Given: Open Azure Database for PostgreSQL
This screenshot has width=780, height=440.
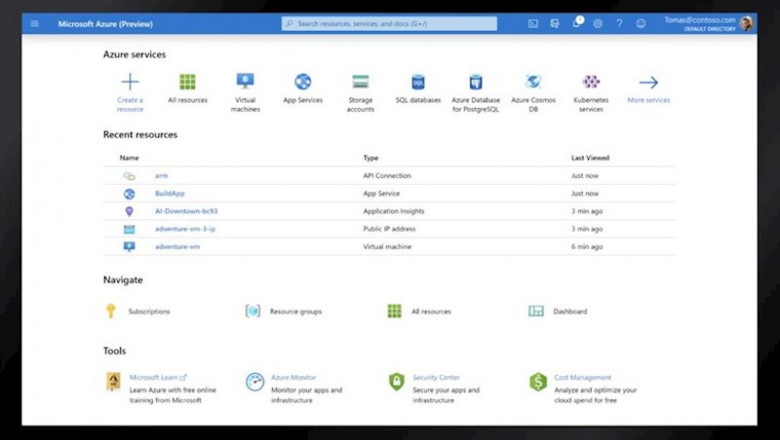Looking at the screenshot, I should click(476, 82).
